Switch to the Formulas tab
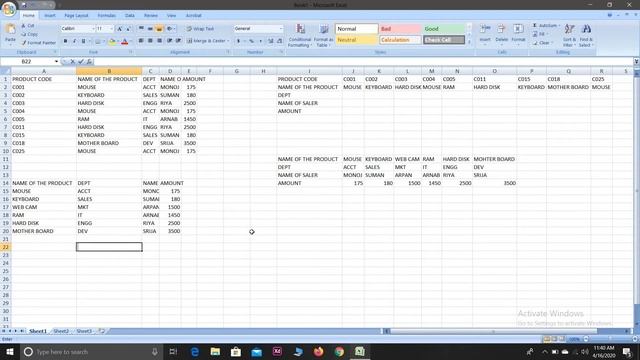This screenshot has height=360, width=640. 107,16
